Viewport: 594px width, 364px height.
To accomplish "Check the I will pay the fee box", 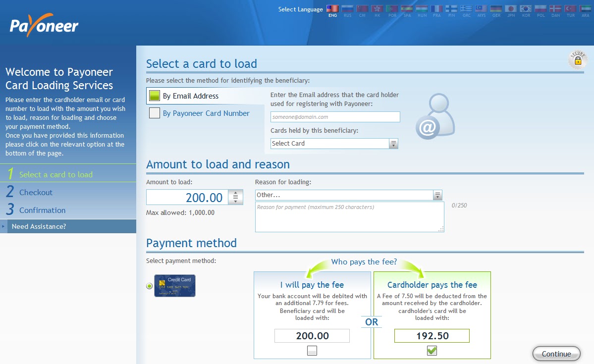I will click(x=312, y=350).
